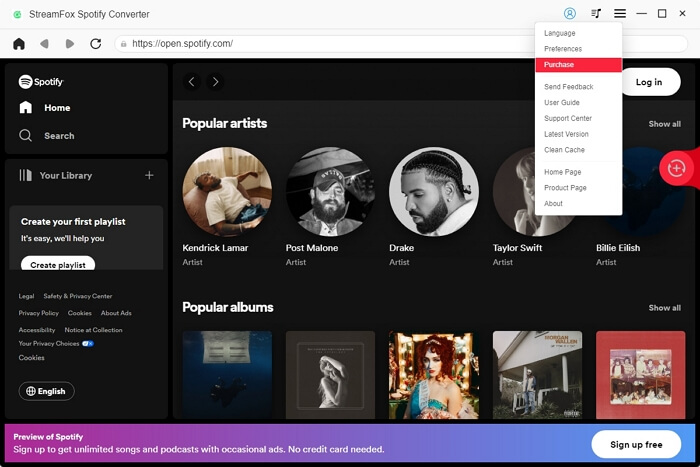Click the Your Library icon
Viewport: 700px width, 467px height.
click(25, 175)
